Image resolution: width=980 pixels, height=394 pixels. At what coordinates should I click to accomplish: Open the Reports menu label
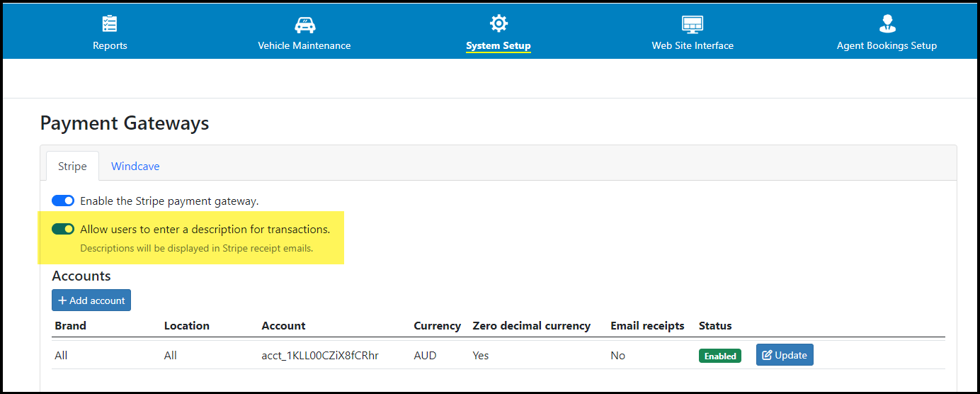coord(110,45)
